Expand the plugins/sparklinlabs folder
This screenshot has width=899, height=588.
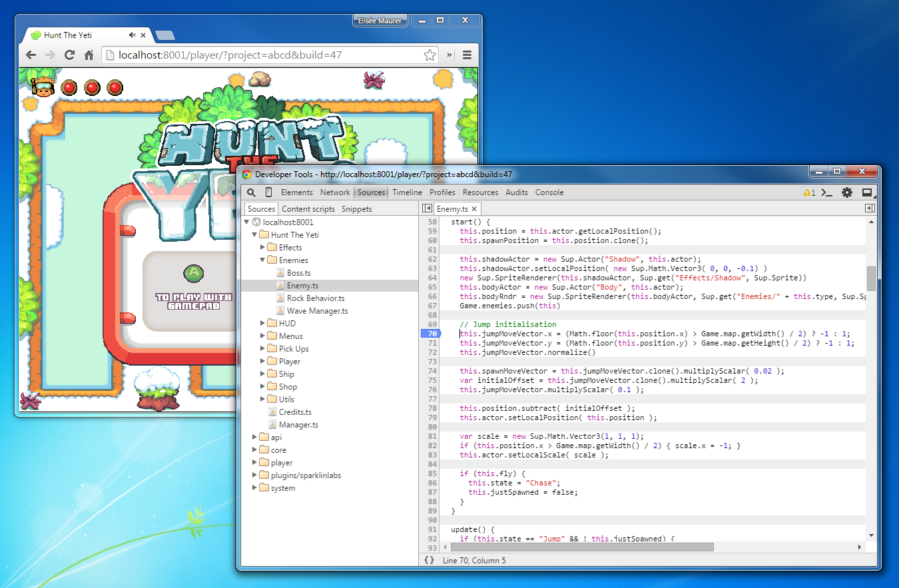(255, 475)
